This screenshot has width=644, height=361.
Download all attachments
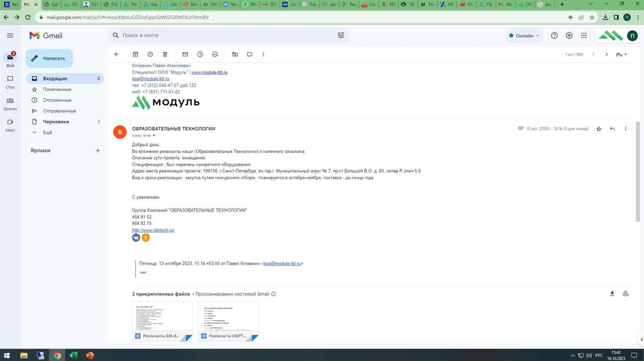click(x=612, y=294)
